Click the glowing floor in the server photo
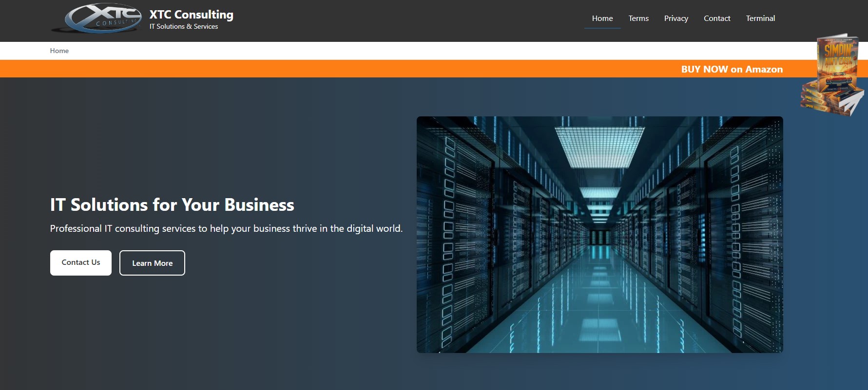868x390 pixels. click(599, 312)
